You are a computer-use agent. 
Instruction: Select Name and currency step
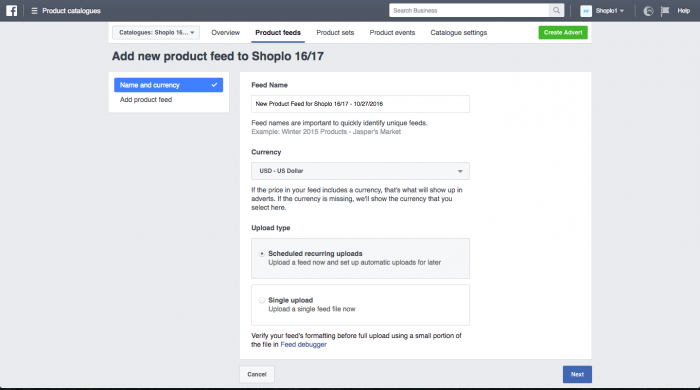168,85
